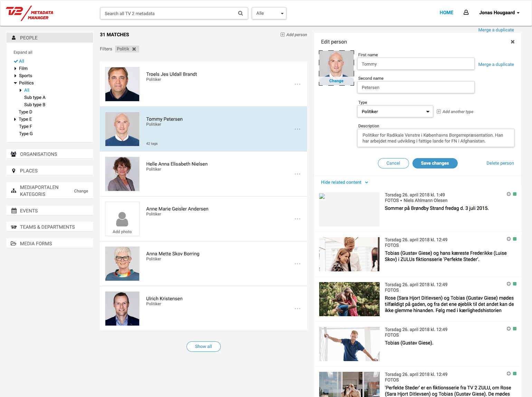The image size is (532, 397).
Task: Click Save changes button
Action: pos(435,163)
